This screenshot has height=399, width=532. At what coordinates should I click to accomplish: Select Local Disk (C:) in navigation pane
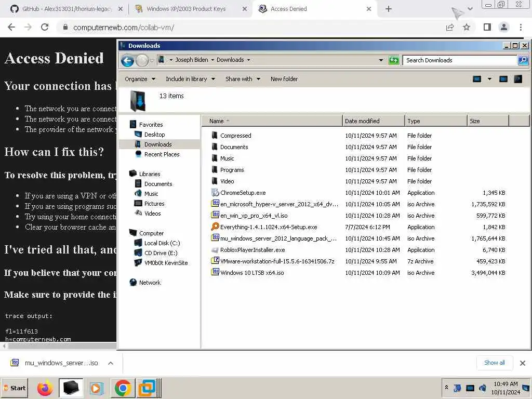[162, 243]
